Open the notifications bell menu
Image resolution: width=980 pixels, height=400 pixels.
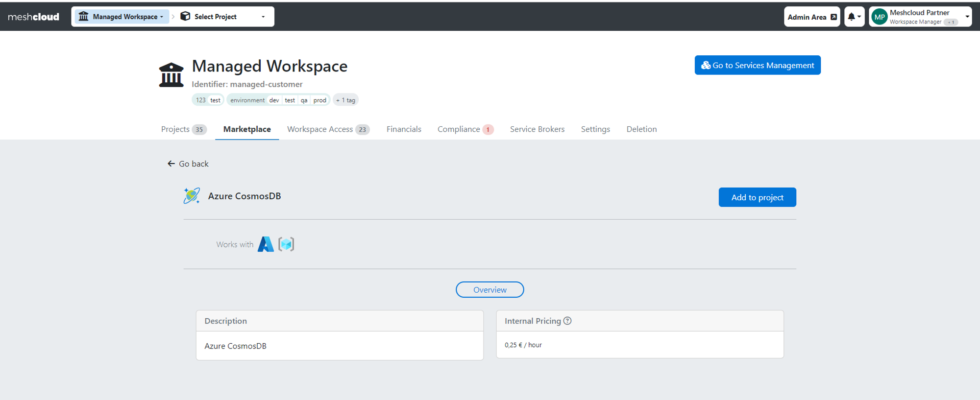click(x=854, y=17)
